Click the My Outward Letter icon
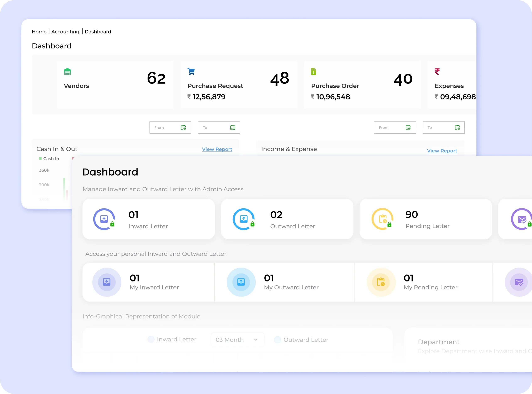532x394 pixels. (x=241, y=282)
